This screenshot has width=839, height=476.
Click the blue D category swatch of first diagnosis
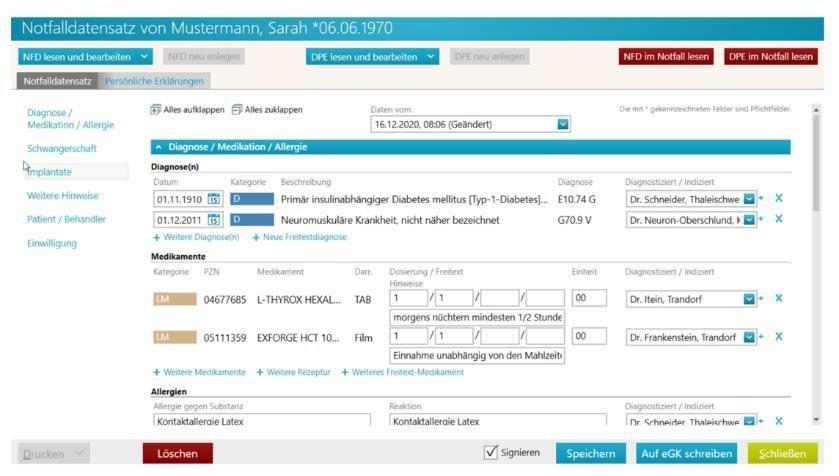252,199
